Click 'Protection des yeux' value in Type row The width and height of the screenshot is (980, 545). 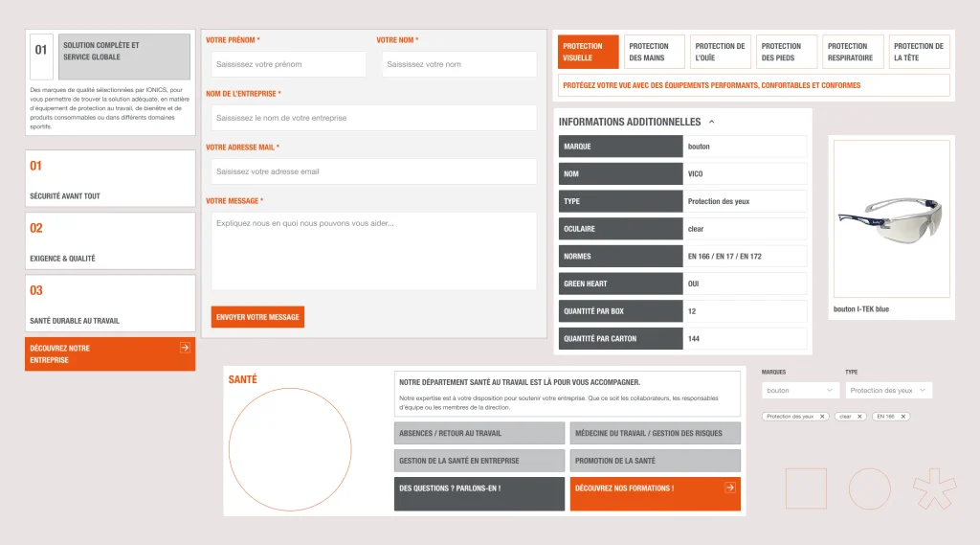(719, 201)
